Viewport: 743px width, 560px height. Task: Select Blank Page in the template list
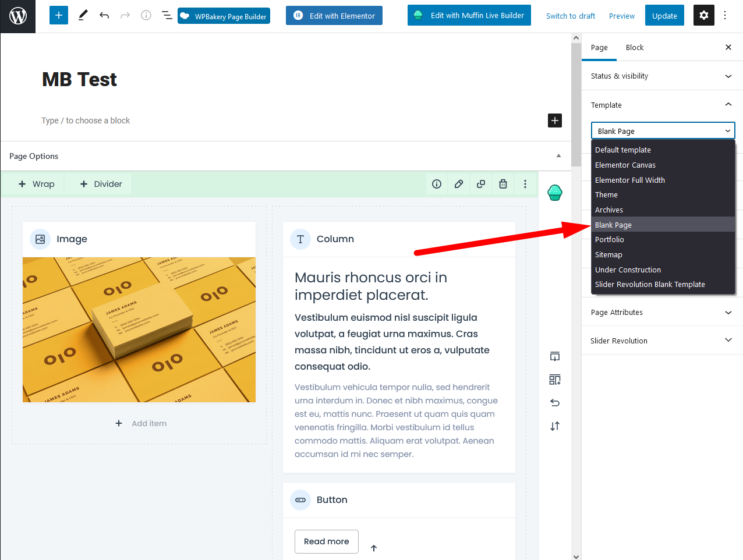pos(663,225)
